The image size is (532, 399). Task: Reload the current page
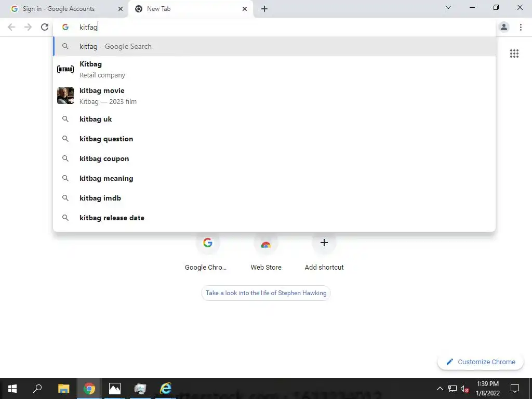pos(45,27)
